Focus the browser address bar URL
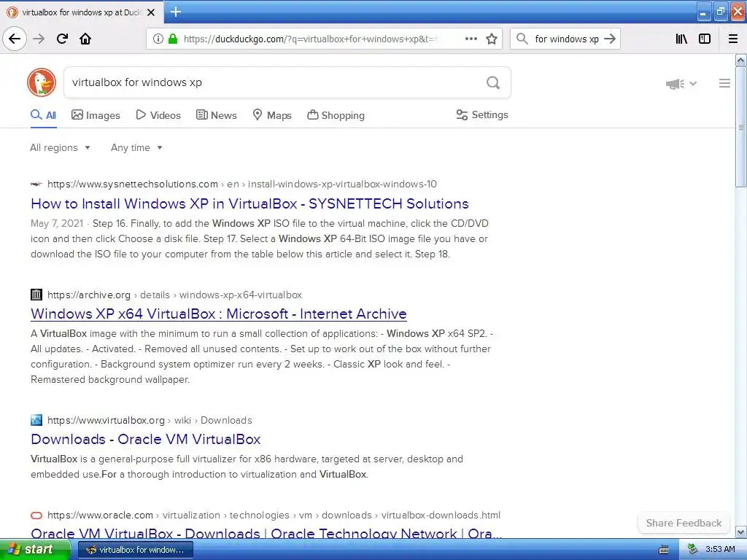The width and height of the screenshot is (747, 560). (x=309, y=39)
